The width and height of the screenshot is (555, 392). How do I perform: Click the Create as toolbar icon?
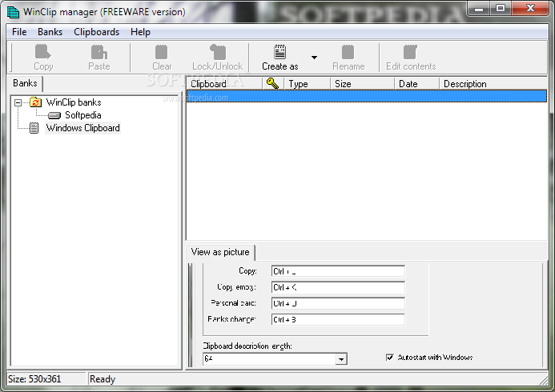coord(280,52)
